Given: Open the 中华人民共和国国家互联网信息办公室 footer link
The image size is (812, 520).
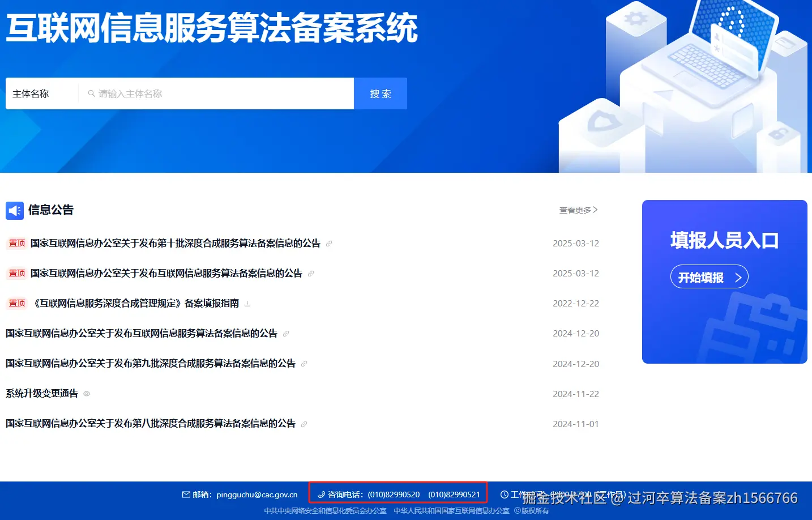Looking at the screenshot, I should coord(451,510).
